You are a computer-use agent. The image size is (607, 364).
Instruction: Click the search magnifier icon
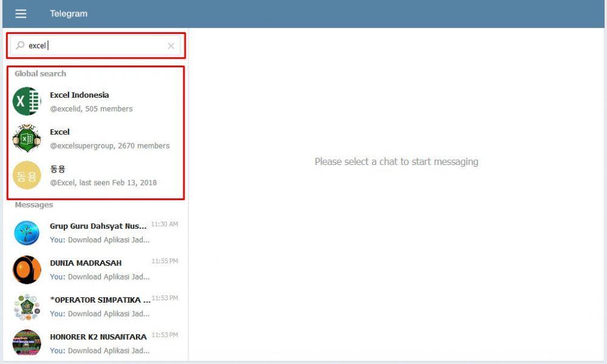point(20,45)
